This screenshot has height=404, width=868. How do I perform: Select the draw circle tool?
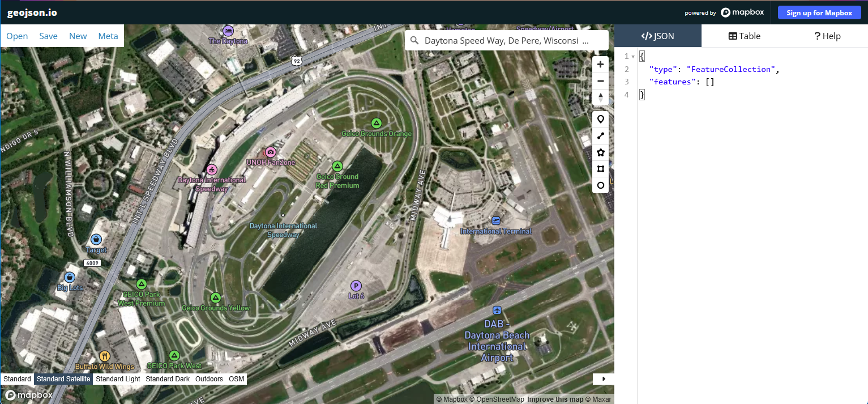(600, 185)
